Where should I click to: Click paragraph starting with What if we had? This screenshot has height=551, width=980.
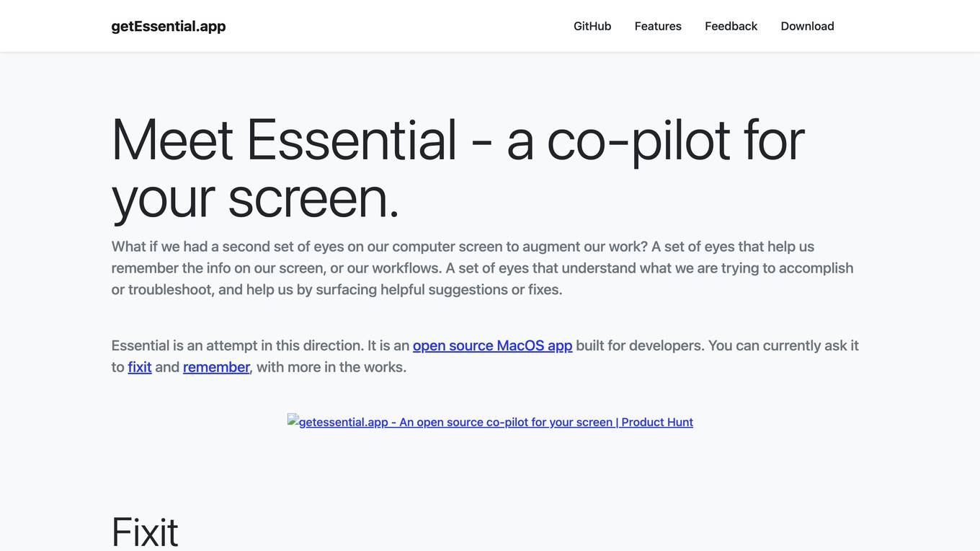click(x=483, y=268)
